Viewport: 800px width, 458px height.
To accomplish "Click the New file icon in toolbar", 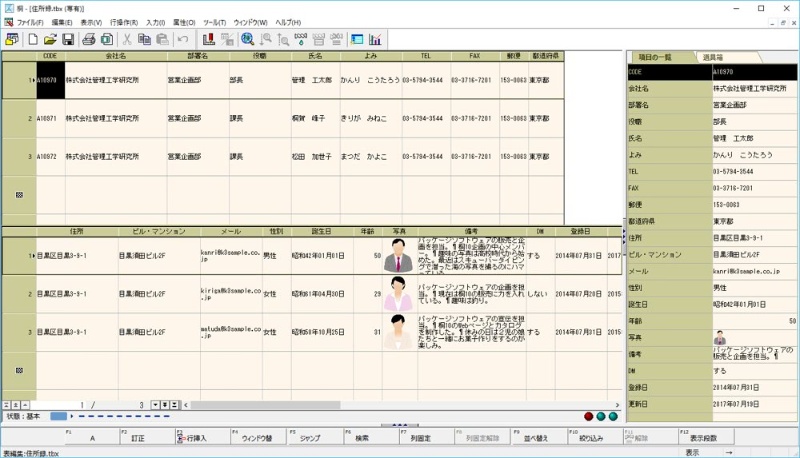I will (x=33, y=39).
